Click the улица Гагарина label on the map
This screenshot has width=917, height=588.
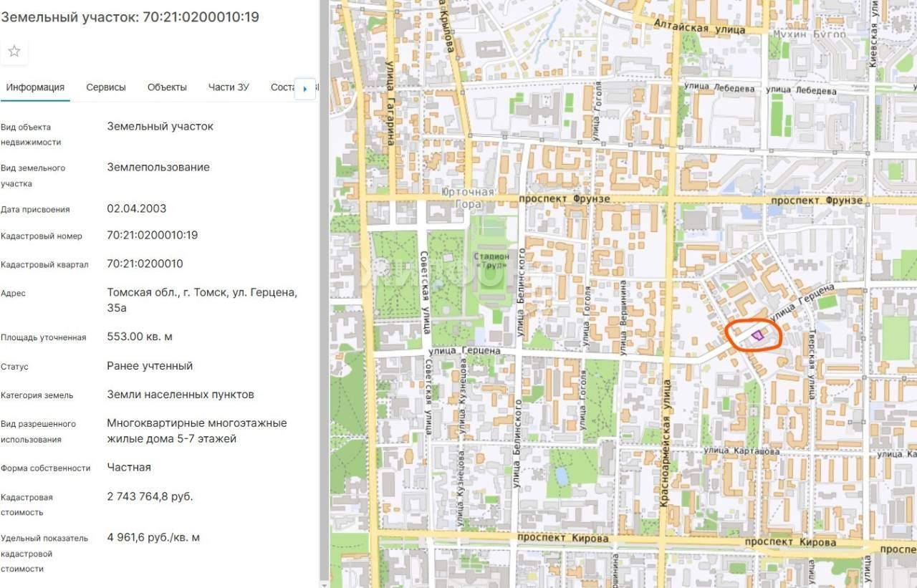pos(391,103)
